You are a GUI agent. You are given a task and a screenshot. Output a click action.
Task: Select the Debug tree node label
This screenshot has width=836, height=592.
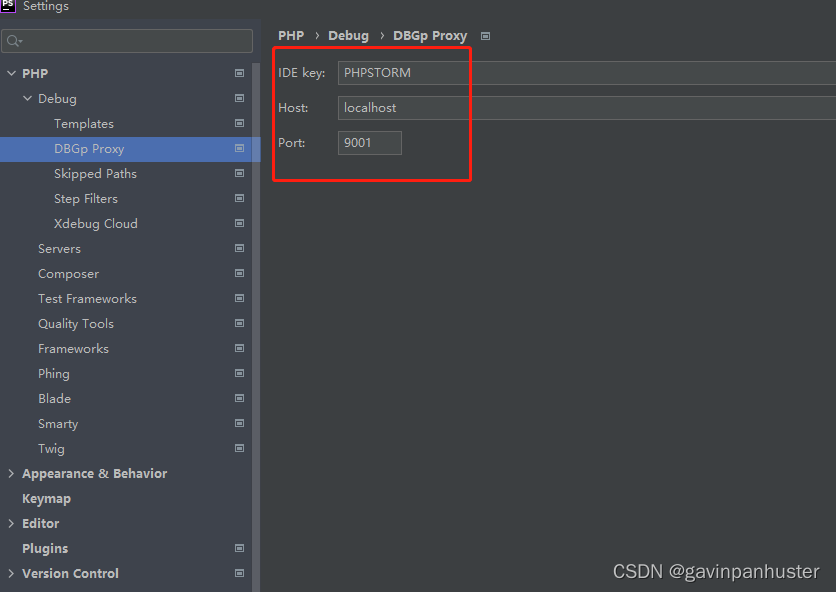pos(57,99)
